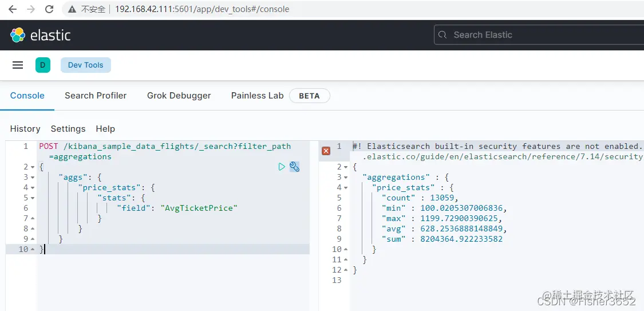Click the elastic.co guide URL text in response
The width and height of the screenshot is (644, 311).
pos(502,156)
